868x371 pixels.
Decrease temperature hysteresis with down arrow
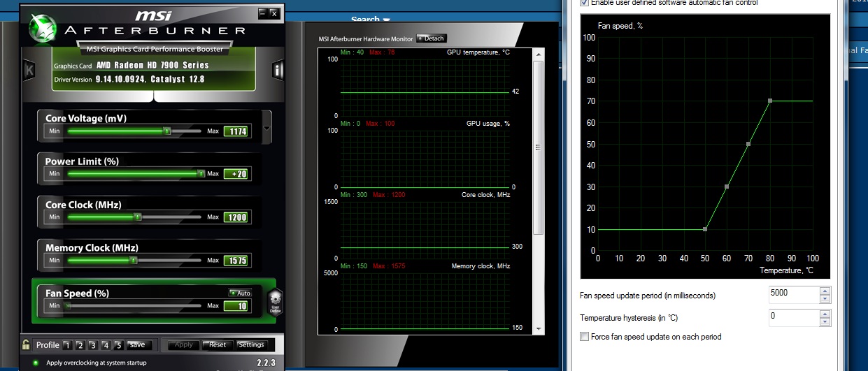click(x=825, y=322)
